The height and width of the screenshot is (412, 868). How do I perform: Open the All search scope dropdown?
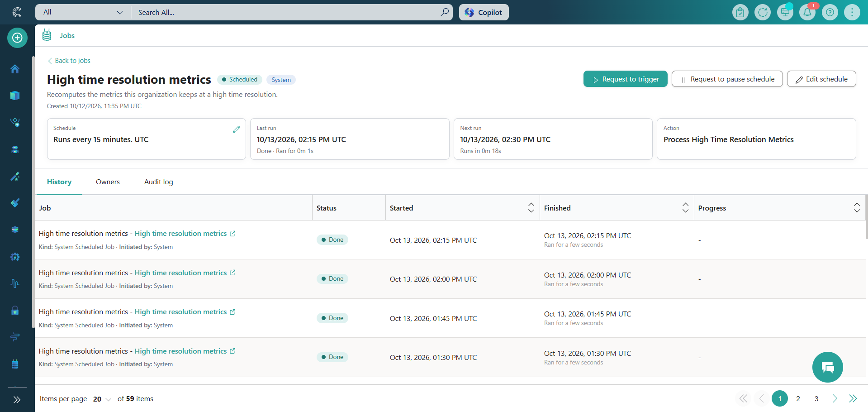(83, 12)
